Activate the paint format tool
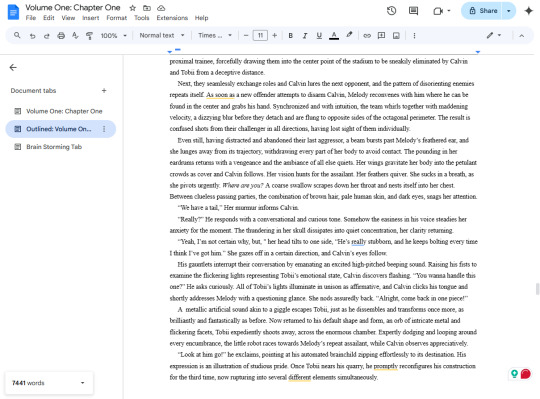 coord(89,35)
